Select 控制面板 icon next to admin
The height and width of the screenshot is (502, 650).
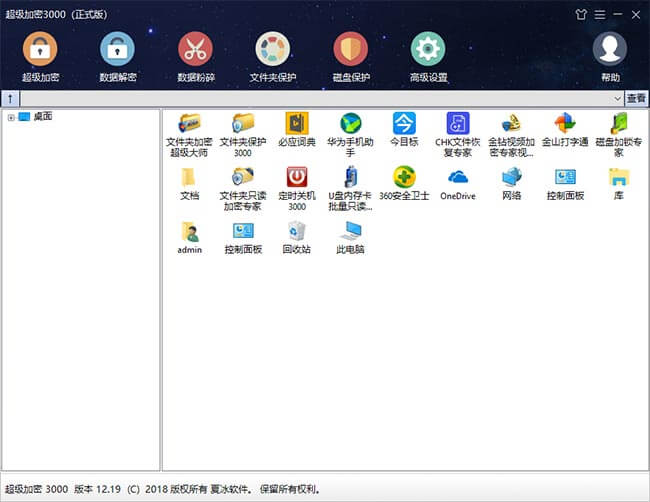coord(243,238)
